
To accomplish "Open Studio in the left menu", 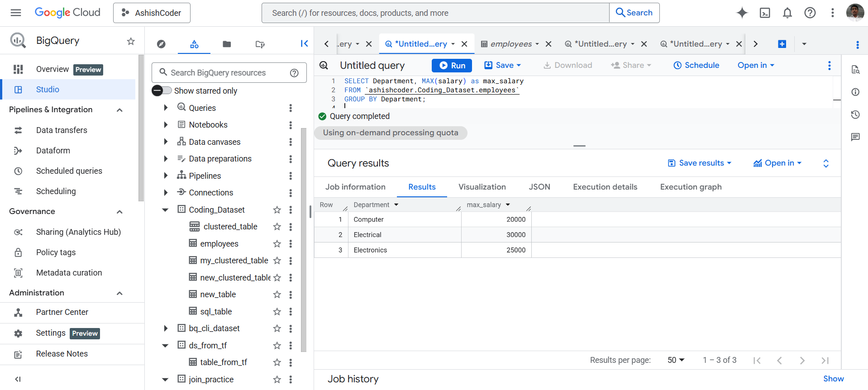I will coord(68,90).
